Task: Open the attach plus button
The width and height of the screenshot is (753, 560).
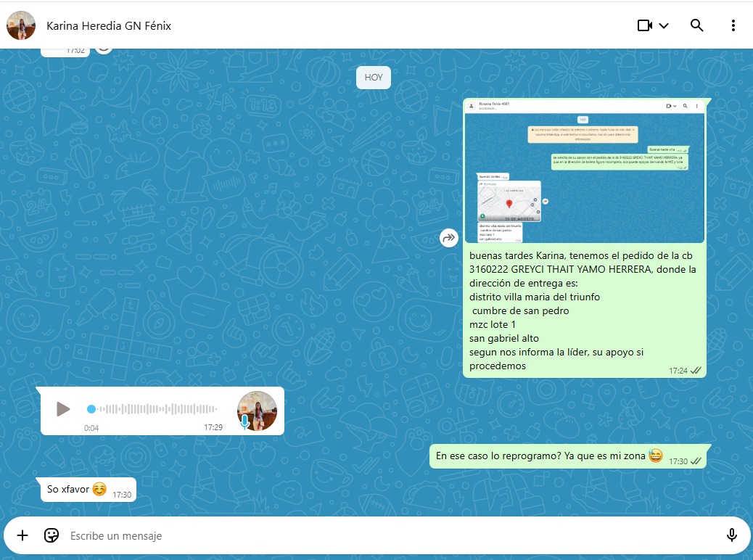Action: pos(22,535)
